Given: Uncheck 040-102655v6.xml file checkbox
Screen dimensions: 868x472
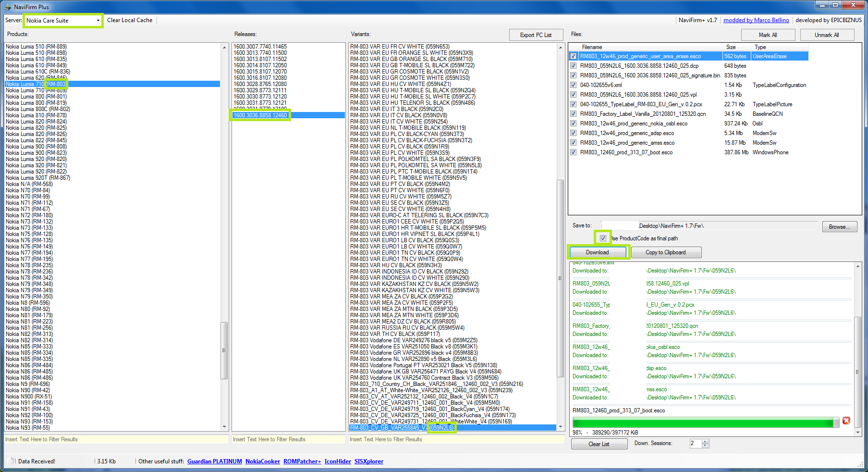Looking at the screenshot, I should 573,85.
